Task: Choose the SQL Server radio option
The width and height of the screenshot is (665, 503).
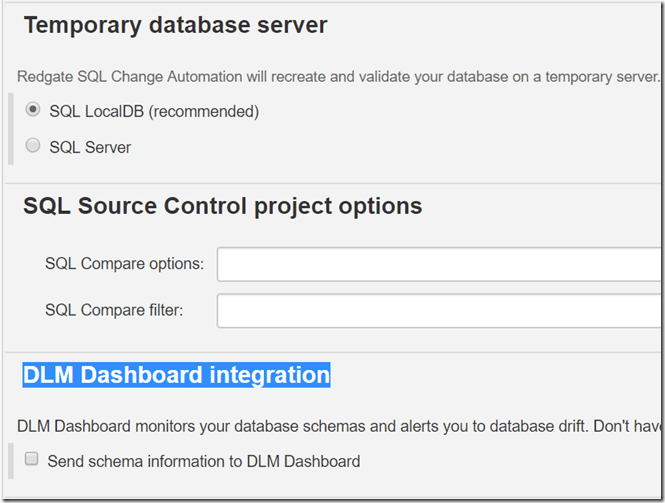Action: point(33,145)
